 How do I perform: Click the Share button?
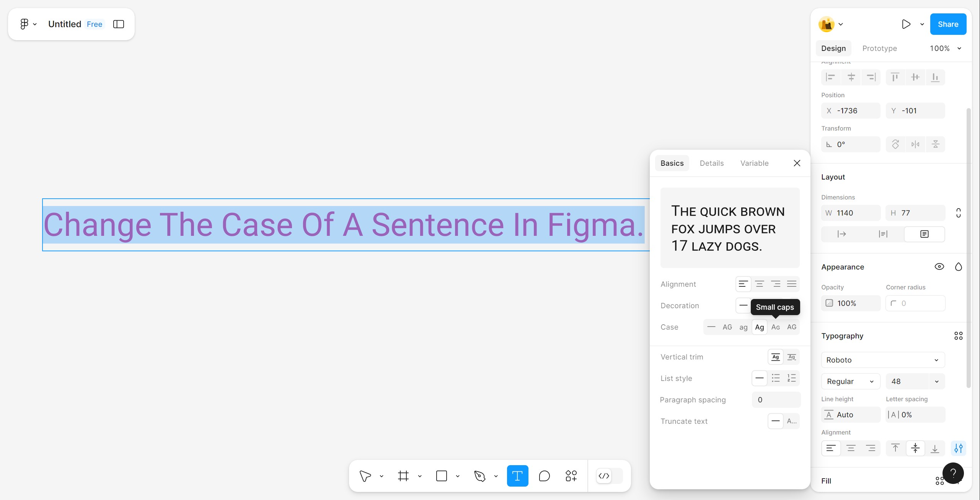(x=948, y=24)
